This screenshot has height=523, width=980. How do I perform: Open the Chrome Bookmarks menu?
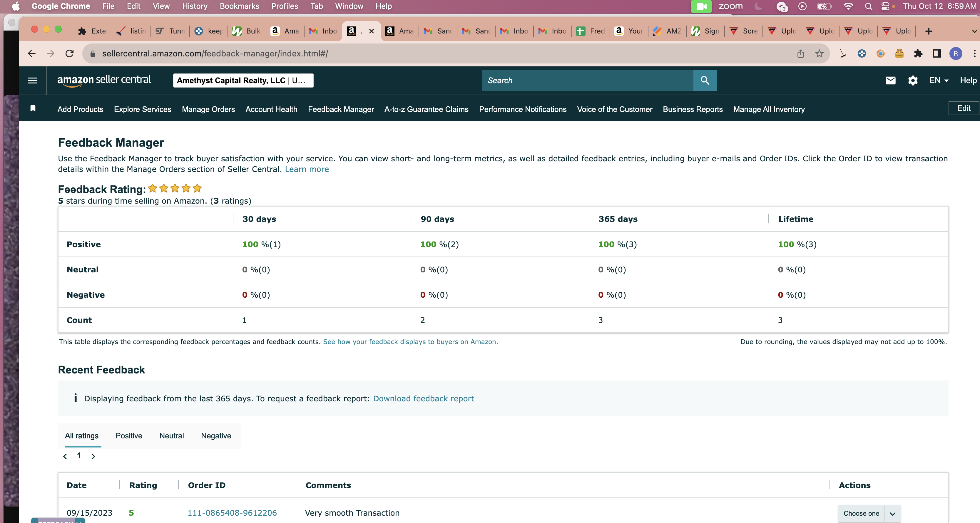(x=239, y=6)
